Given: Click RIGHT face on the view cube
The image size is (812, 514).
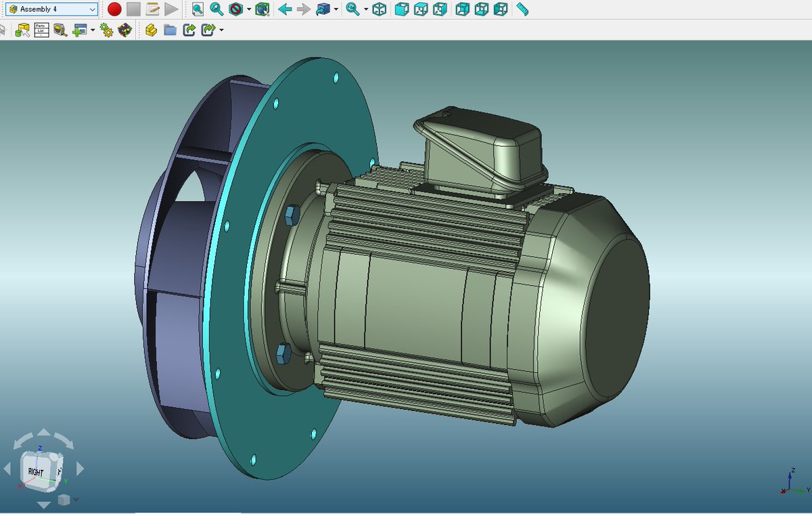Looking at the screenshot, I should click(x=36, y=471).
